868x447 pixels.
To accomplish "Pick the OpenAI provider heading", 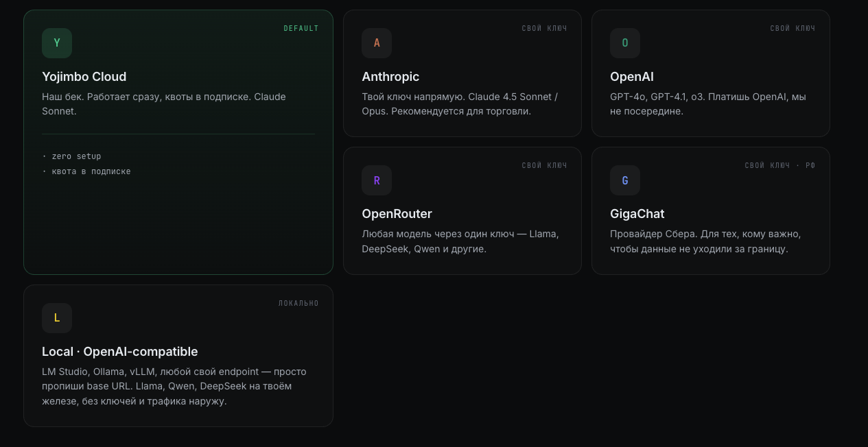I will pyautogui.click(x=632, y=77).
